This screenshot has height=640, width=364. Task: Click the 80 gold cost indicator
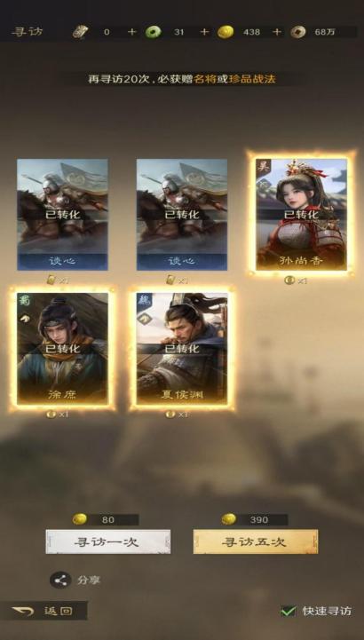[106, 519]
